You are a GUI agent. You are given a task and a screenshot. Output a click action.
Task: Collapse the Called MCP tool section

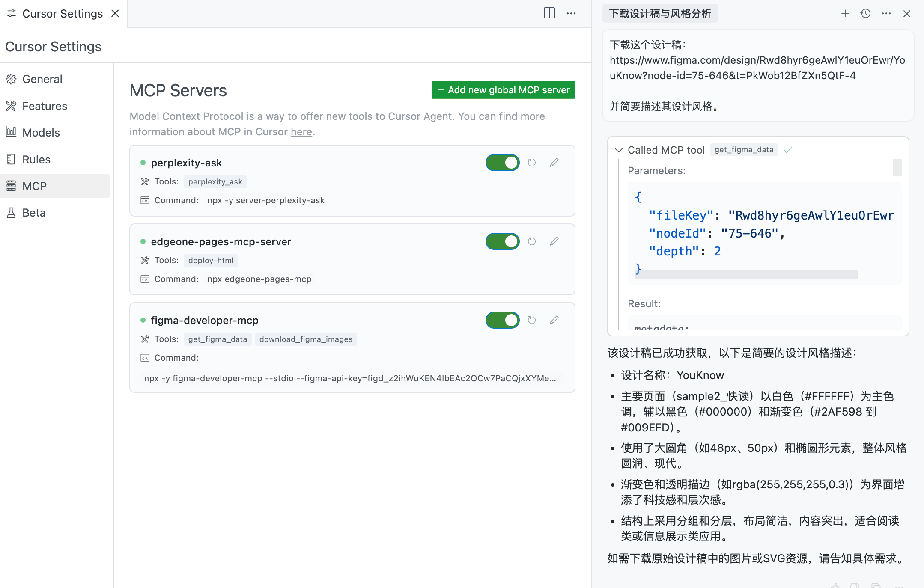[618, 150]
